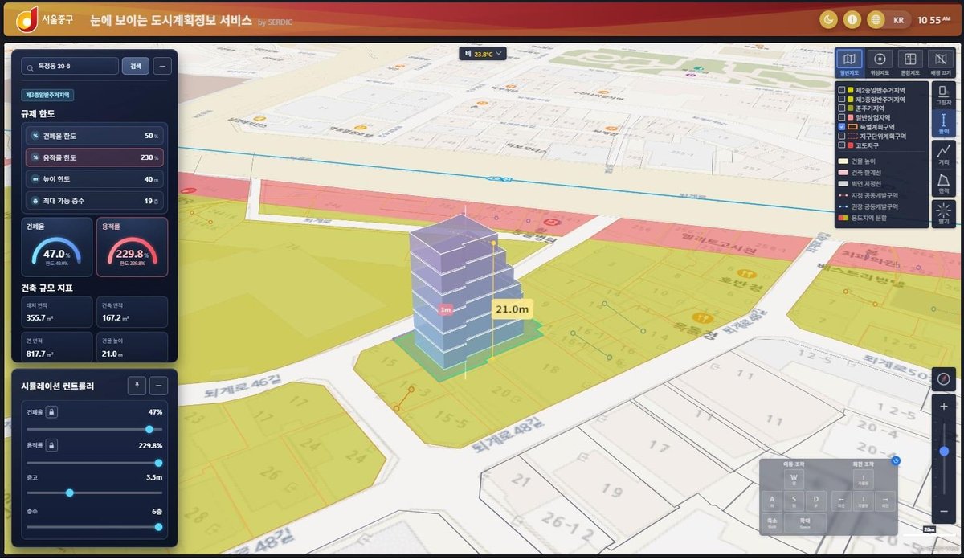The width and height of the screenshot is (964, 560).
Task: Select the 혼합지도 hybrid map icon
Action: click(x=909, y=61)
